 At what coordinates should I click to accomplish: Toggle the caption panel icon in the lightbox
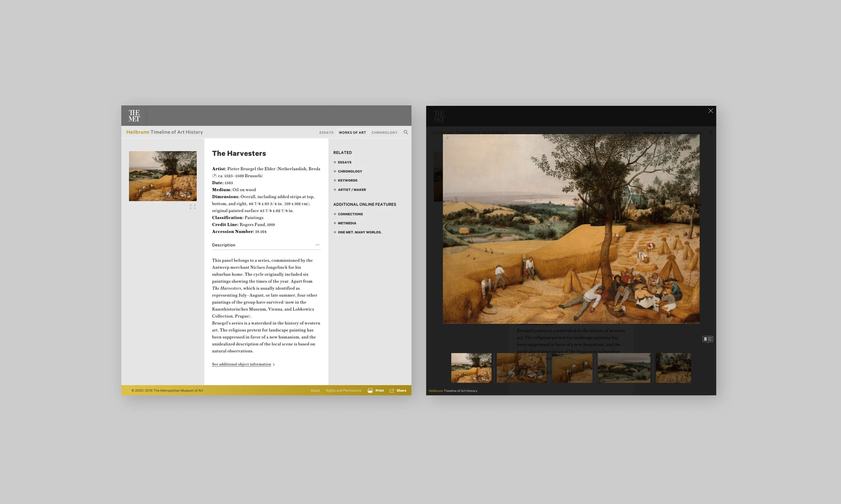tap(708, 339)
